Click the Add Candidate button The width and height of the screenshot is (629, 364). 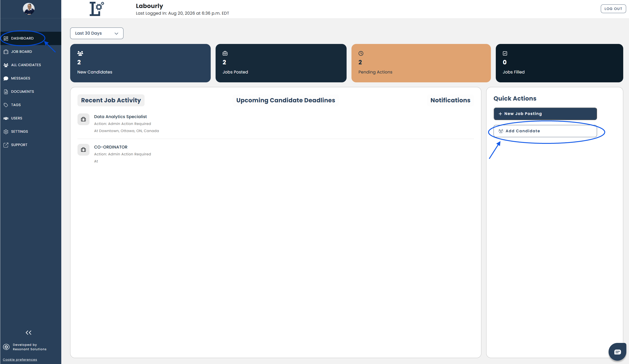tap(545, 131)
